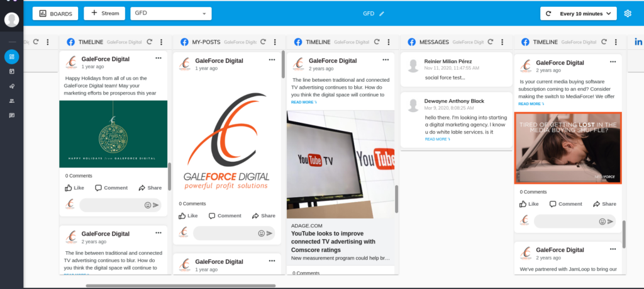This screenshot has height=289, width=644.
Task: Like the MediaForce media buying post
Action: tap(529, 204)
